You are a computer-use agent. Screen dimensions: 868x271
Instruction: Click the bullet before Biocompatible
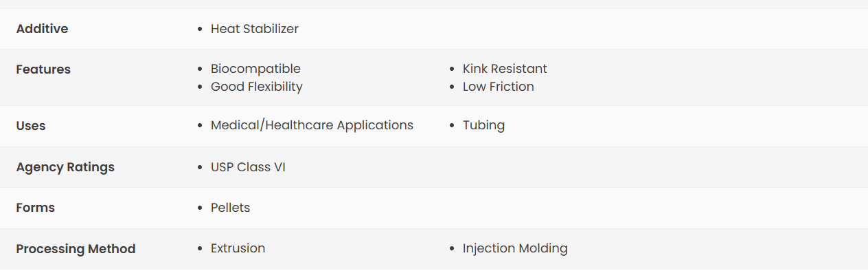pyautogui.click(x=200, y=69)
